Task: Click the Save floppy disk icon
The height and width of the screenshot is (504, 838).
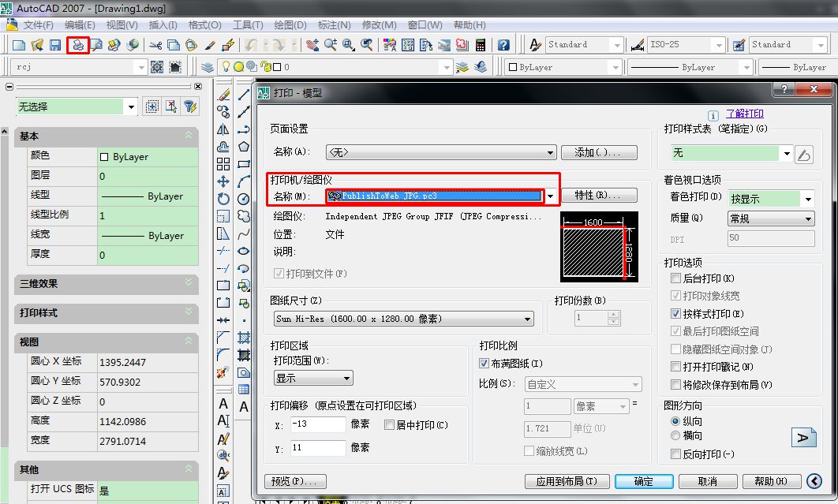Action: (55, 45)
